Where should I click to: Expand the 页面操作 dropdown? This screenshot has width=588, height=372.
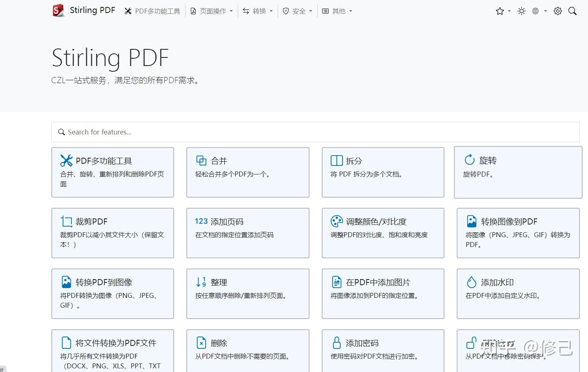(211, 11)
